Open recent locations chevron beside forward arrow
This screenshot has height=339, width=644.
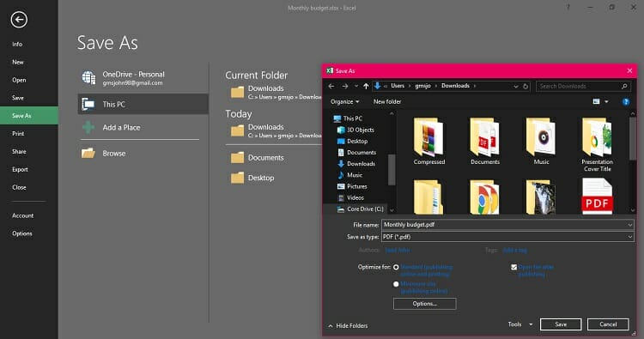(x=356, y=86)
